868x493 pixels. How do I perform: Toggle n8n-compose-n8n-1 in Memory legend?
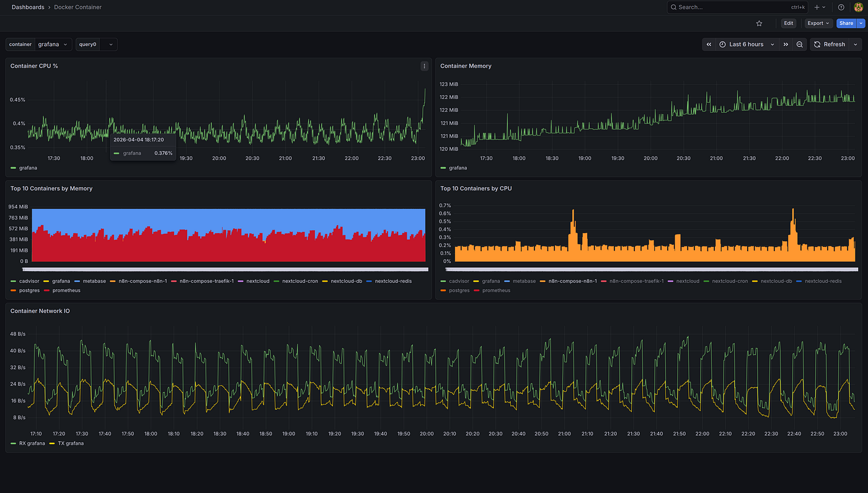pos(143,282)
